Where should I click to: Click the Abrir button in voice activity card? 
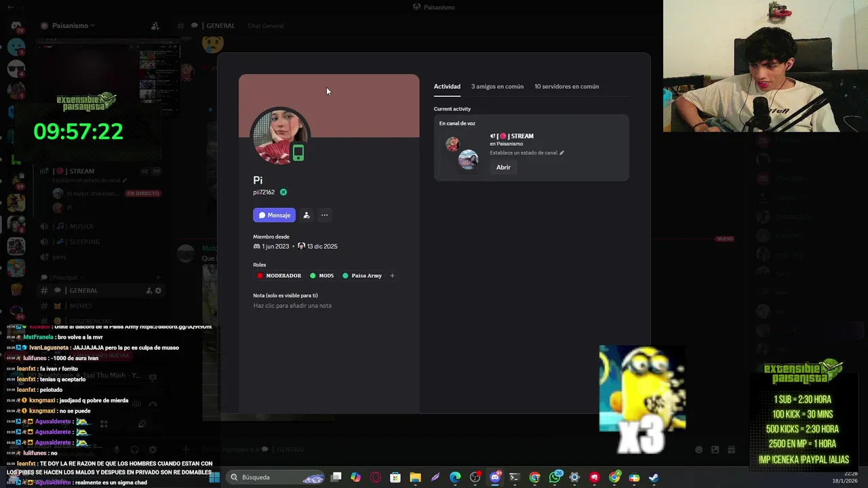(x=503, y=167)
